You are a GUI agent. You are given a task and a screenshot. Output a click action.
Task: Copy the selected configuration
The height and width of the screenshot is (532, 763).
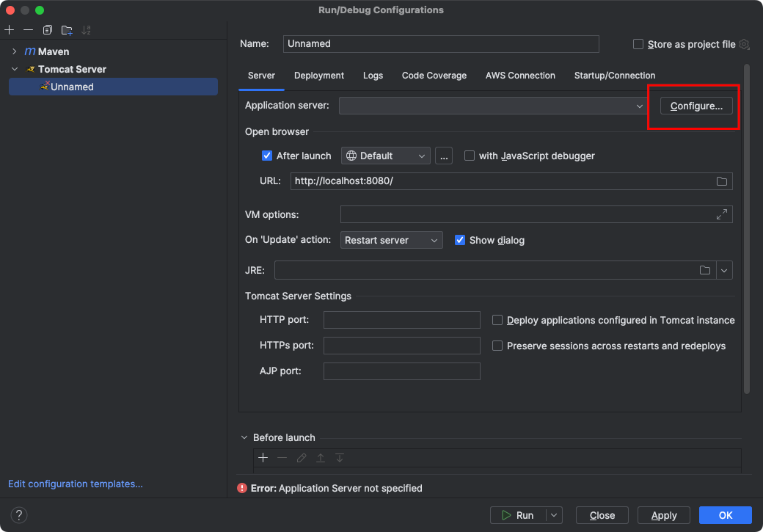click(x=47, y=30)
